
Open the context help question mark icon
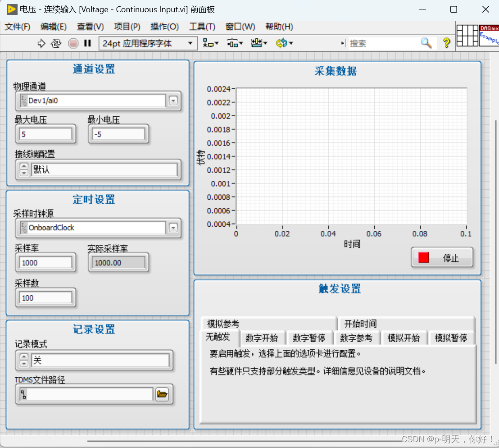tap(446, 43)
